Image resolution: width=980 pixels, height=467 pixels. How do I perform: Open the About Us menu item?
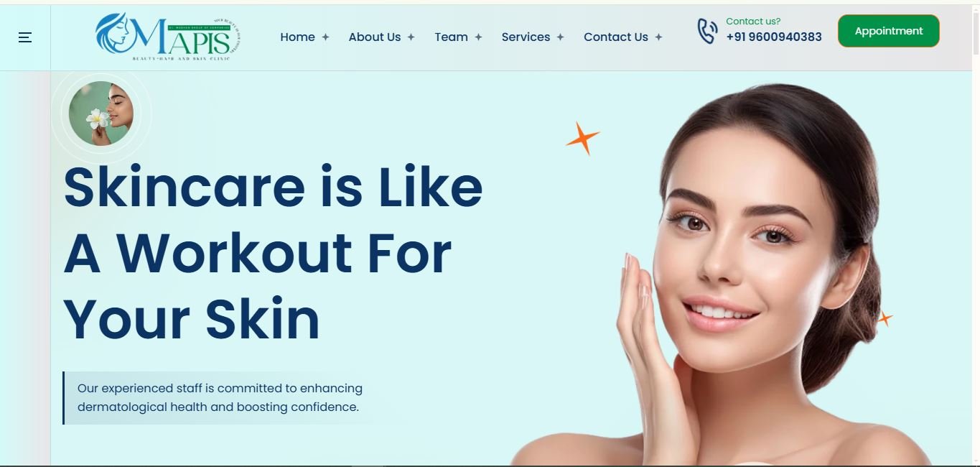375,37
